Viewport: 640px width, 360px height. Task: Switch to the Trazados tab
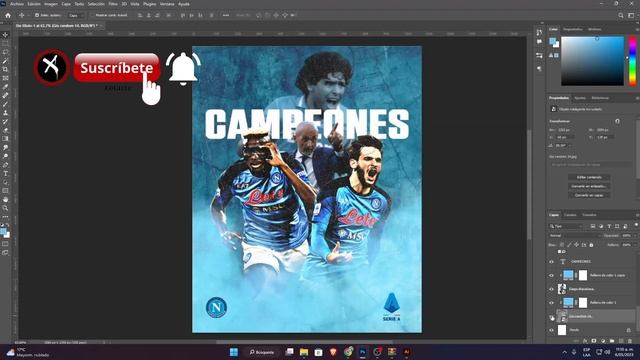click(x=589, y=215)
